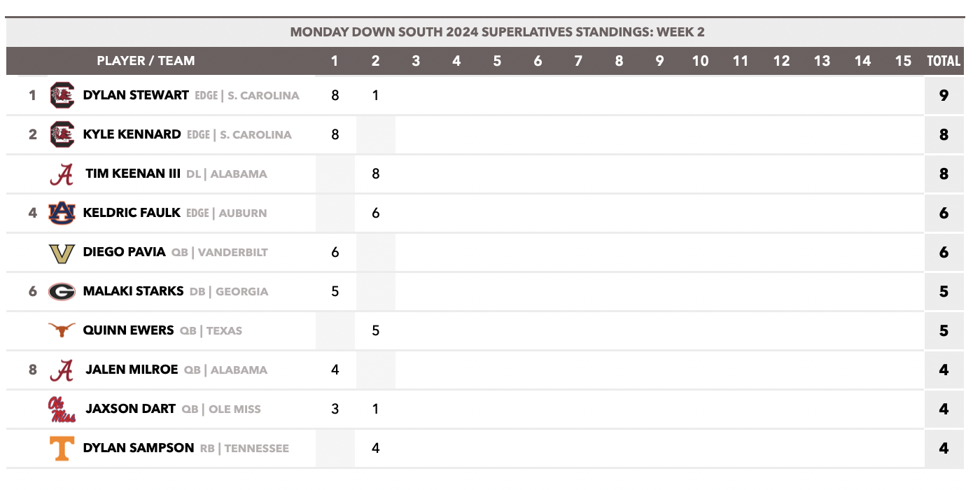Select the week 1 column header
Screen dimensions: 980x490
335,61
